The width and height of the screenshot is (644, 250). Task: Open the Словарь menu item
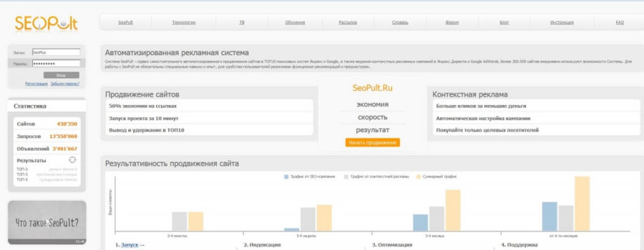click(x=400, y=23)
